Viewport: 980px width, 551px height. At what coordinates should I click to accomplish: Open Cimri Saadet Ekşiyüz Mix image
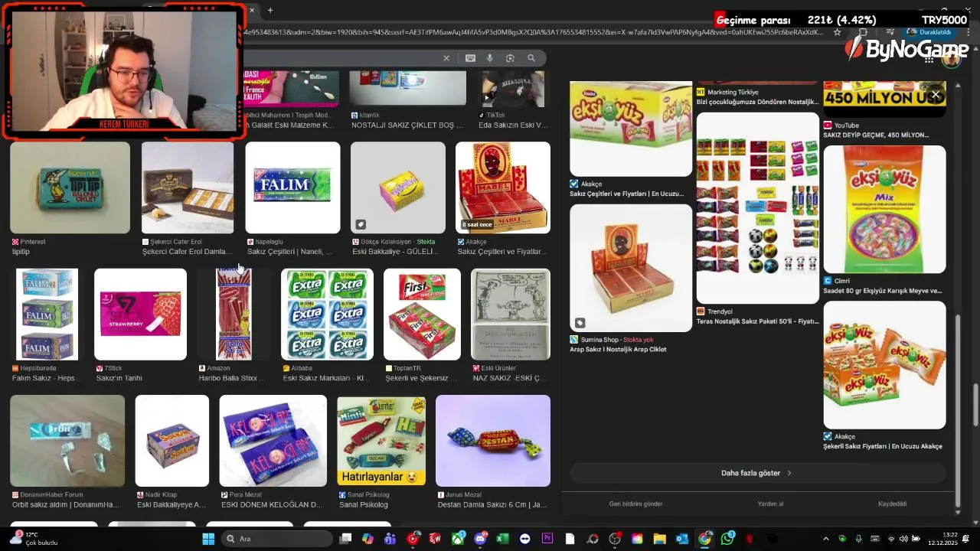(884, 210)
